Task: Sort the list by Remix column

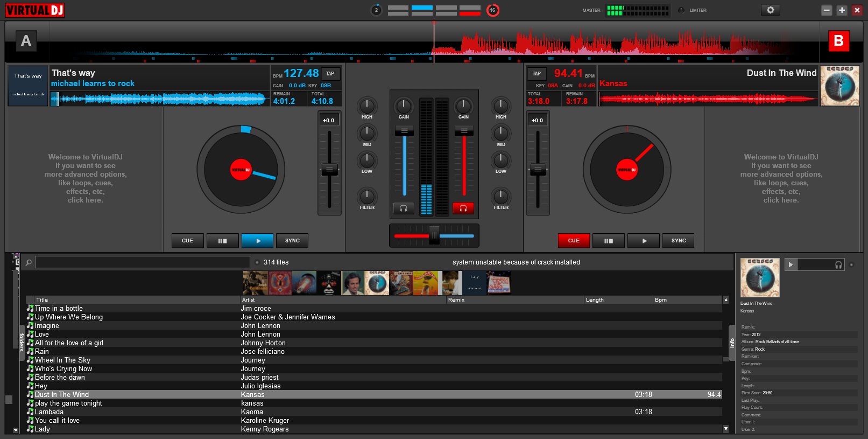Action: pyautogui.click(x=515, y=300)
